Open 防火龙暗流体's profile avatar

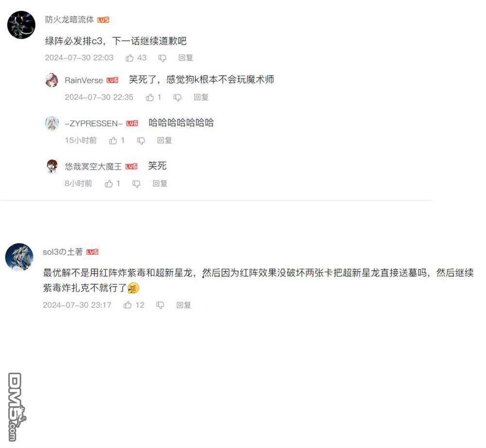[x=21, y=25]
